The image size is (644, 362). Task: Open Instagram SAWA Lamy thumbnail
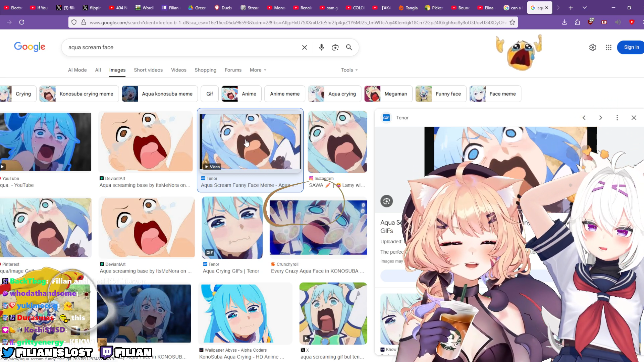point(337,142)
